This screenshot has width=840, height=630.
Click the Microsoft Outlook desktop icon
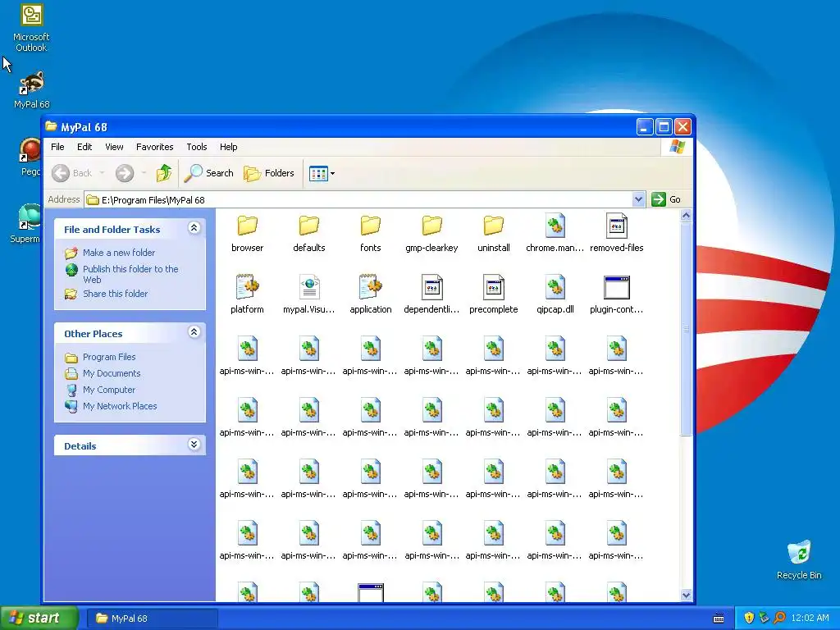(31, 28)
